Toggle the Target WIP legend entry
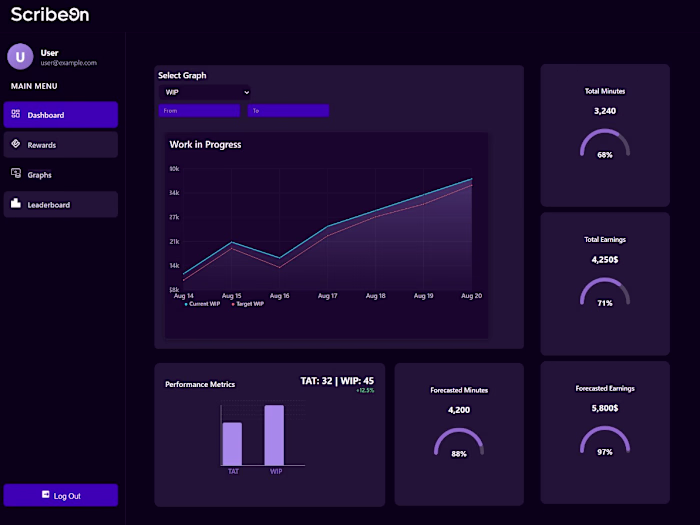The width and height of the screenshot is (700, 525). [x=248, y=304]
